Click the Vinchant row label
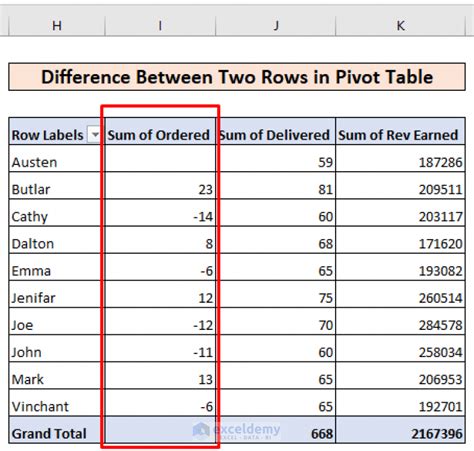Viewport: 474px width, 451px height. (57, 403)
